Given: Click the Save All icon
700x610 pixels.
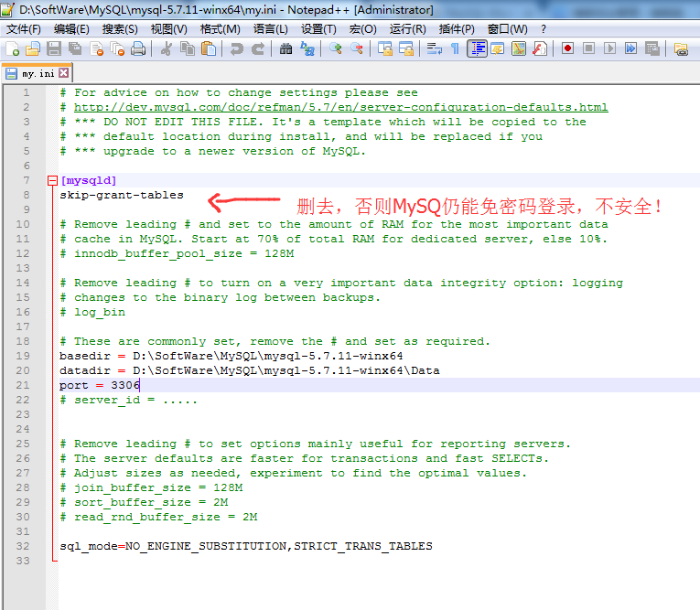Looking at the screenshot, I should 74,48.
